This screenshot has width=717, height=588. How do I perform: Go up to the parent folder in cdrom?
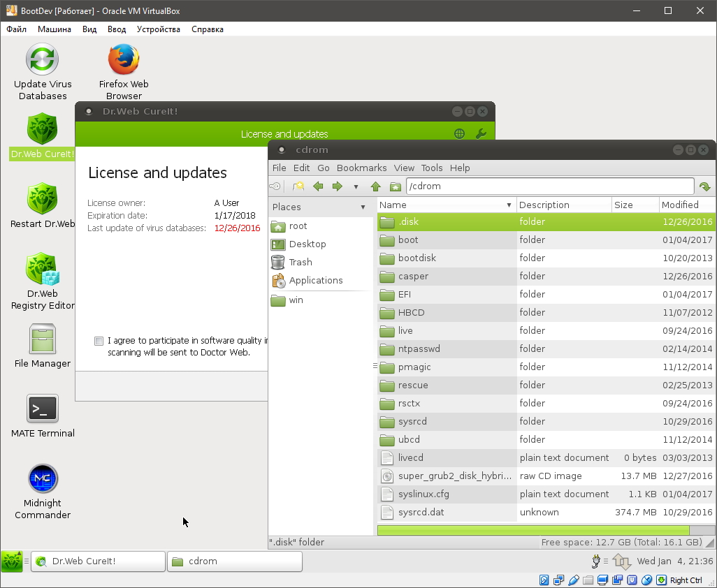375,186
